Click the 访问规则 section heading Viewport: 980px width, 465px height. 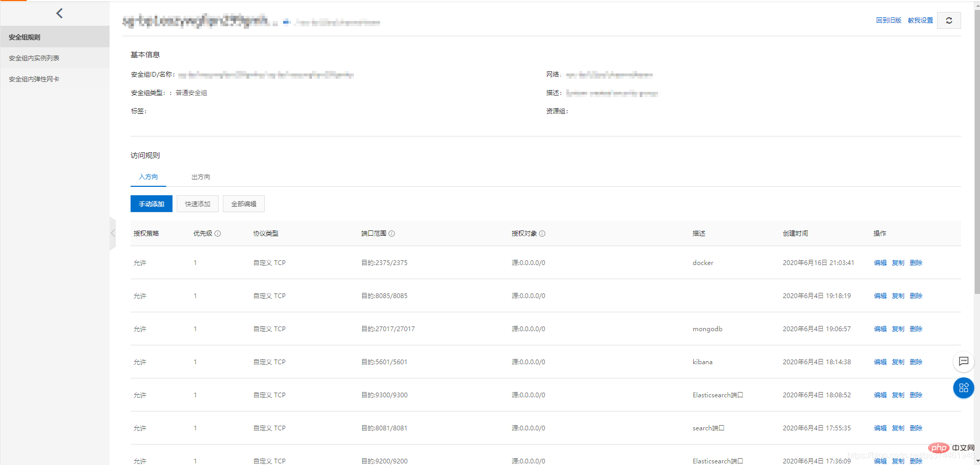pos(145,155)
